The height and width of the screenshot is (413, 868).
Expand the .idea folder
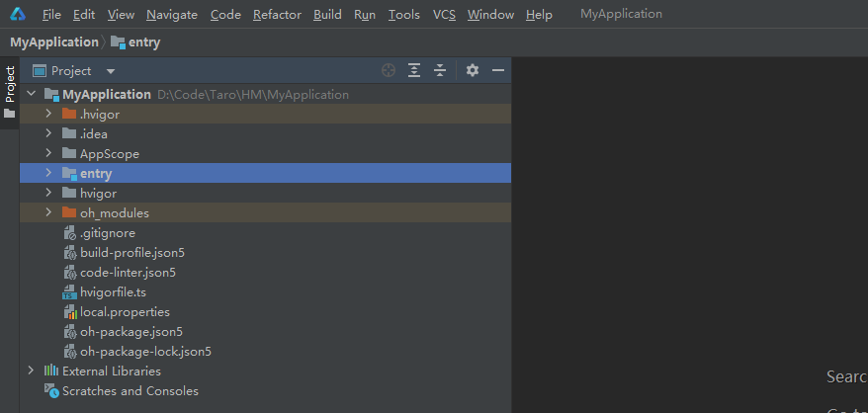coord(48,134)
